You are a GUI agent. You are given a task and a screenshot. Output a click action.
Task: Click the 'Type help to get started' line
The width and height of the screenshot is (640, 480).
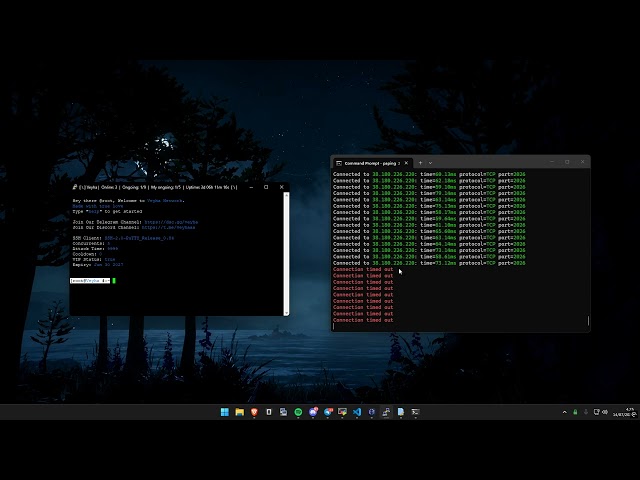pos(107,211)
